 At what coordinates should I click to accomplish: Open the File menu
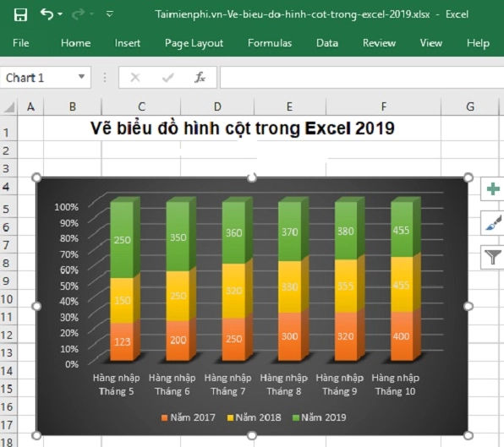tap(21, 43)
